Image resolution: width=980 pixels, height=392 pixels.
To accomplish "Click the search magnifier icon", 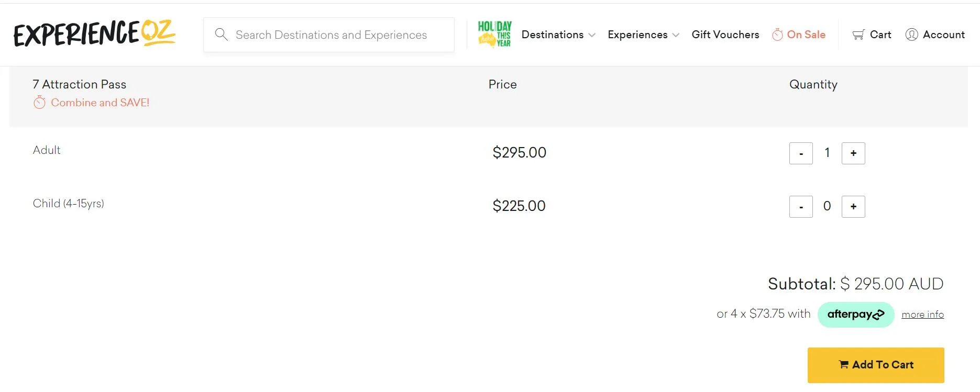I will point(221,35).
